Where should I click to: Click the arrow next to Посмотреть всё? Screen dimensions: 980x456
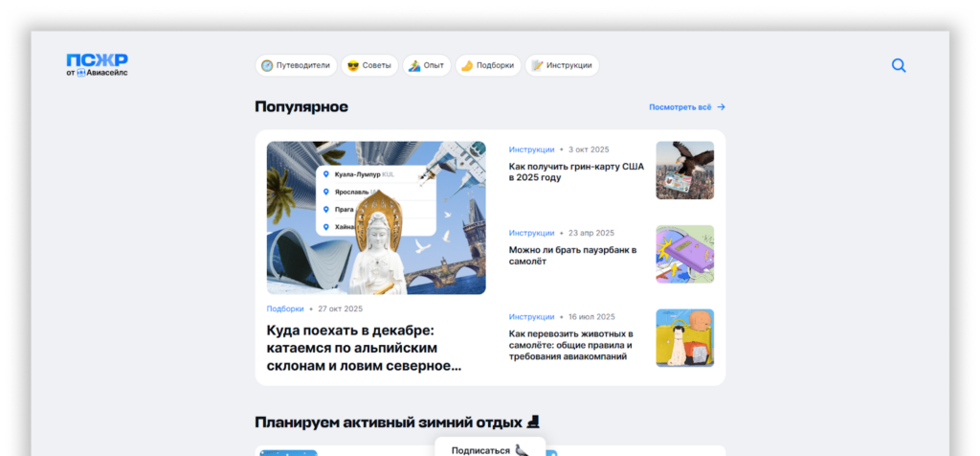click(x=721, y=107)
